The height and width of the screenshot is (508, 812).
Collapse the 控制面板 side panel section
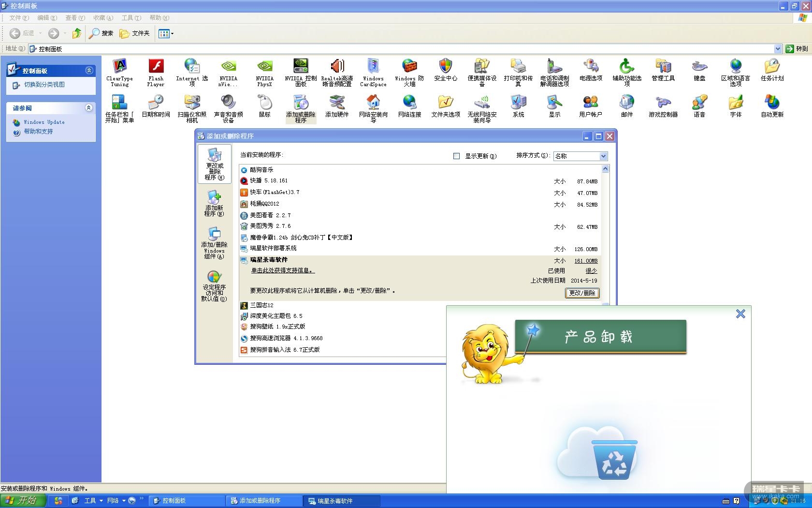point(89,70)
